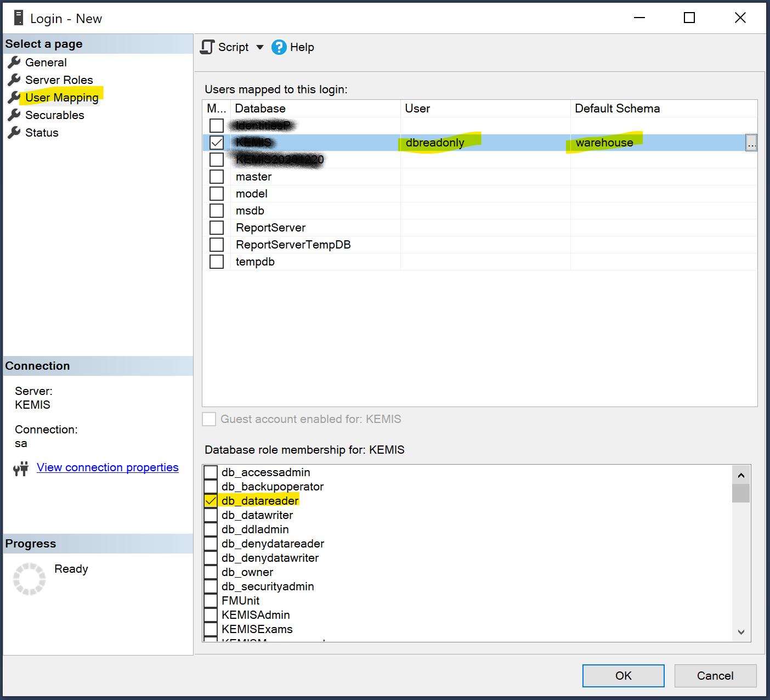Click the wrench icon beside Securables

tap(14, 115)
